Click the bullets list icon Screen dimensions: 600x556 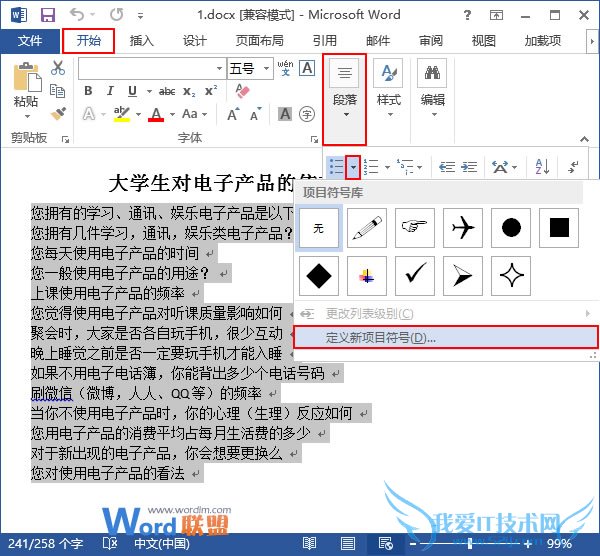(336, 167)
